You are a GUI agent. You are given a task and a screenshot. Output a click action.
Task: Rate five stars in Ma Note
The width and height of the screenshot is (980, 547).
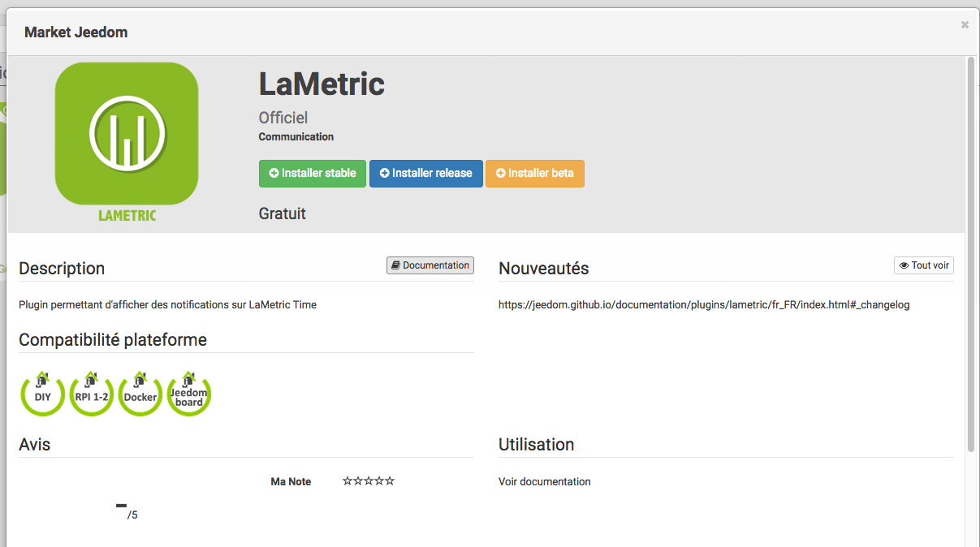point(390,481)
